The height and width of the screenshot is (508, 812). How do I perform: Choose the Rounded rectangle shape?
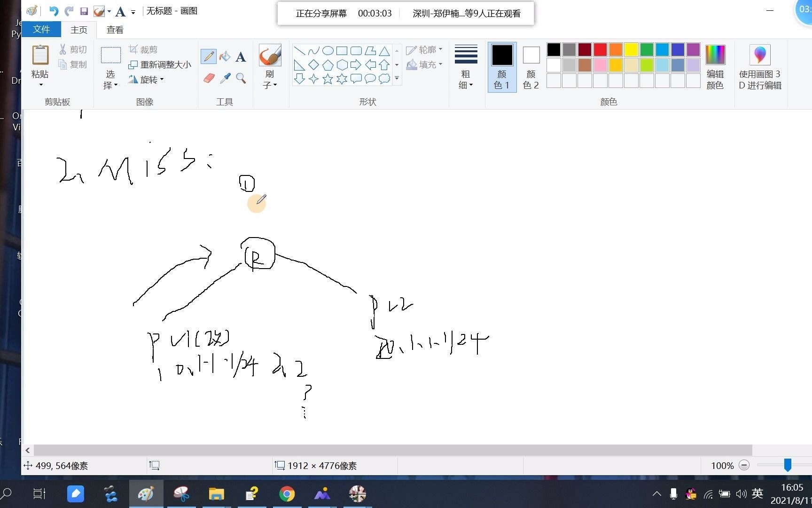[356, 51]
